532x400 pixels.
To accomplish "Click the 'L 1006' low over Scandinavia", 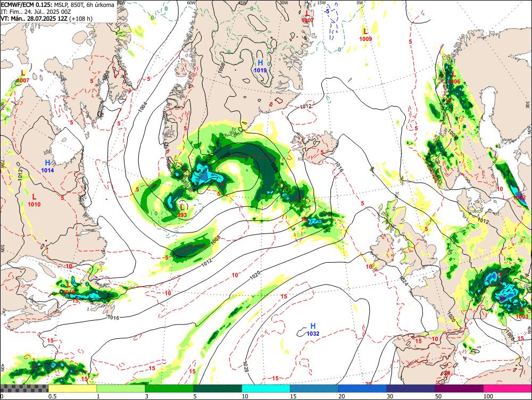I will (x=454, y=78).
